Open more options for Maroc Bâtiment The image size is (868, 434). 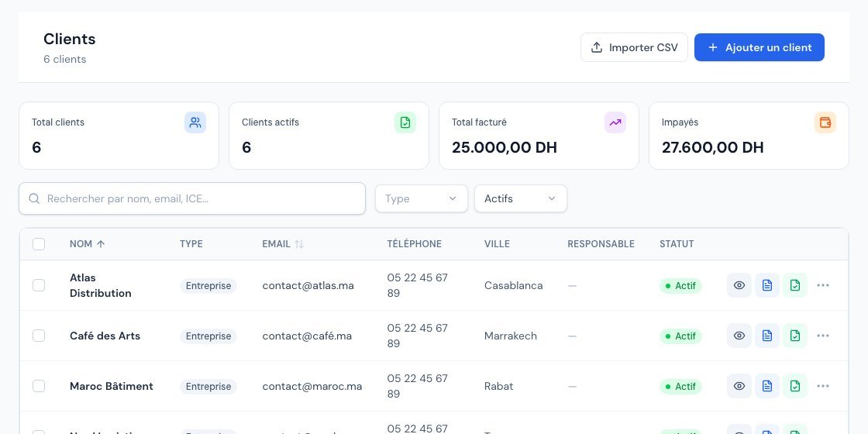(x=822, y=386)
